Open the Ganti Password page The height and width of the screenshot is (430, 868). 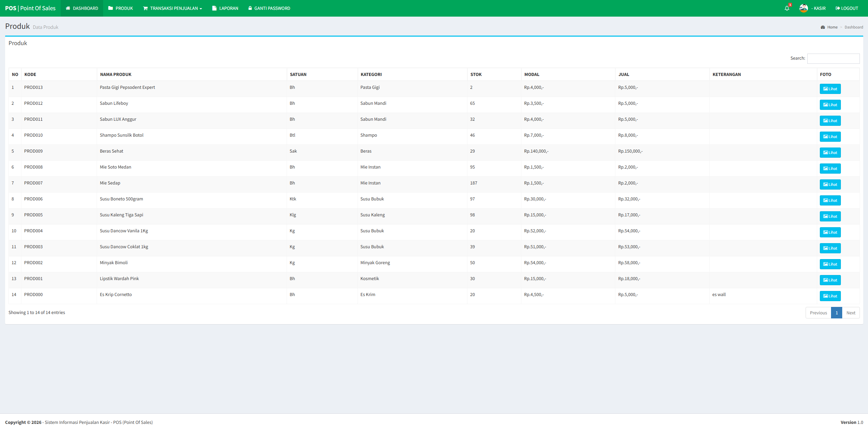pyautogui.click(x=269, y=8)
